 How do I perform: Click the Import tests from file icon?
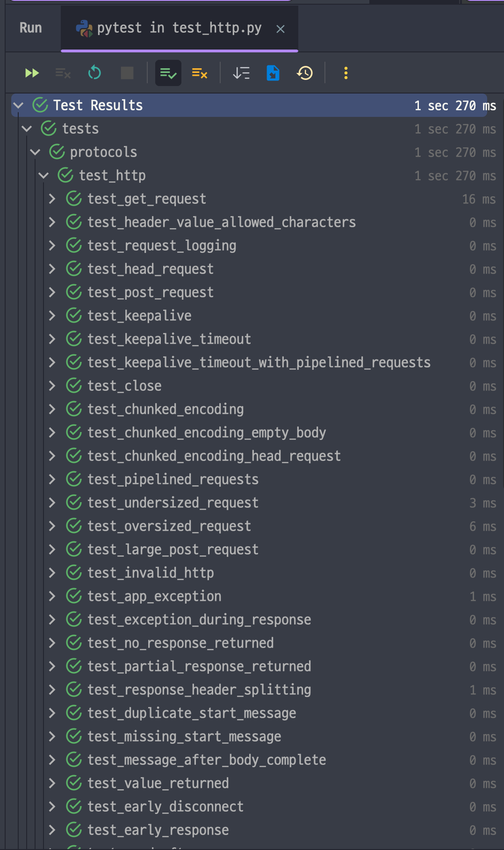tap(273, 73)
